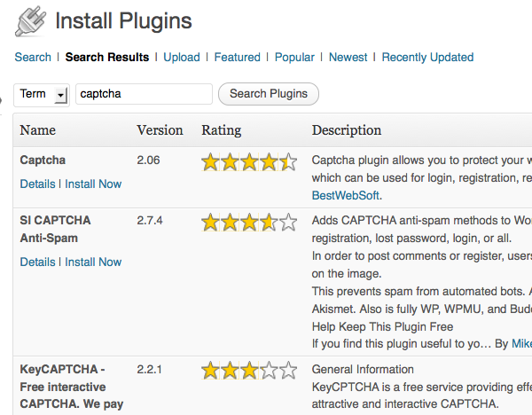Image resolution: width=532 pixels, height=415 pixels.
Task: Click the KeyCAPTCHA plugin star rating
Action: [x=249, y=372]
